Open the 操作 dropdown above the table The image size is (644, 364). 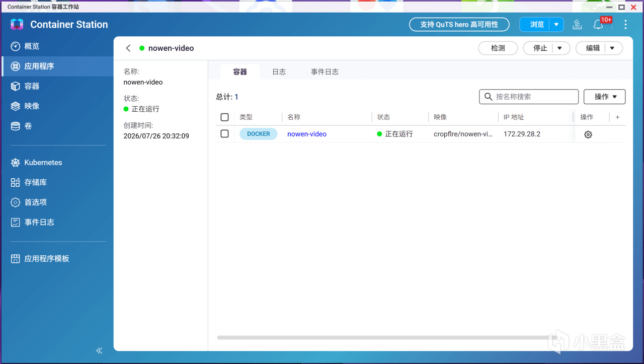604,97
